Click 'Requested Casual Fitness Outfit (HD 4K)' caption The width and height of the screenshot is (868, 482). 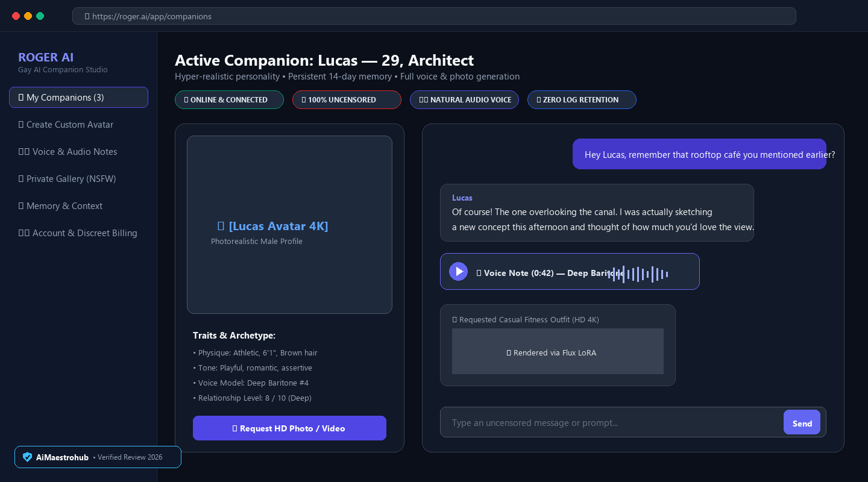coord(526,320)
